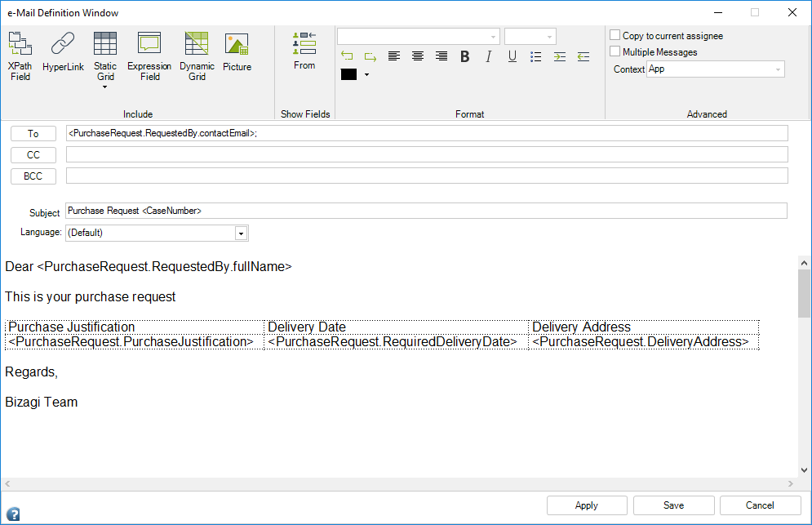Image resolution: width=812 pixels, height=525 pixels.
Task: Click the To recipients field
Action: (x=427, y=133)
